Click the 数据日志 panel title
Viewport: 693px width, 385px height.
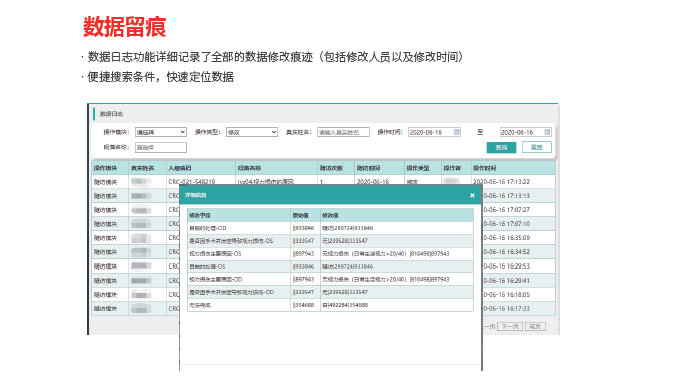(111, 114)
